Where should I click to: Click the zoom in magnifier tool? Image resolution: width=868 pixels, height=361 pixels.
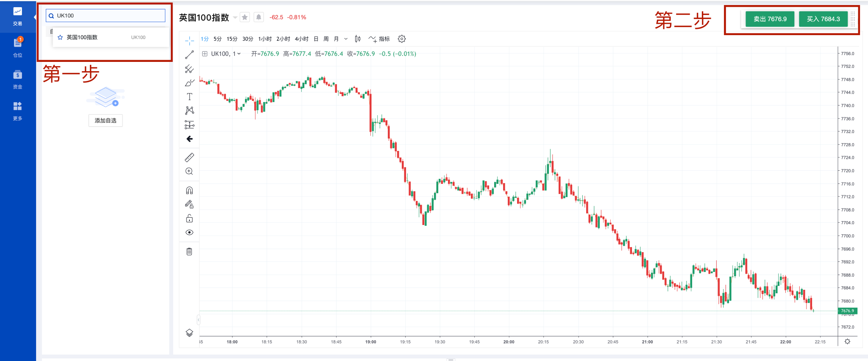189,171
